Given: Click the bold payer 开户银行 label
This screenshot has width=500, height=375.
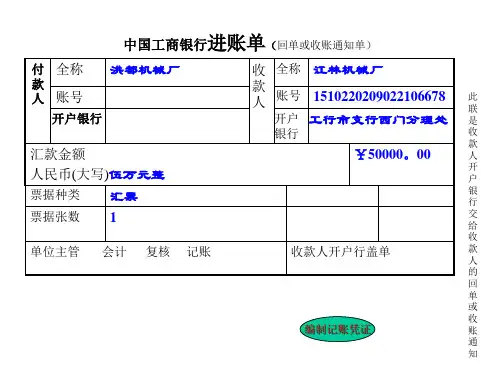Looking at the screenshot, I should (77, 119).
